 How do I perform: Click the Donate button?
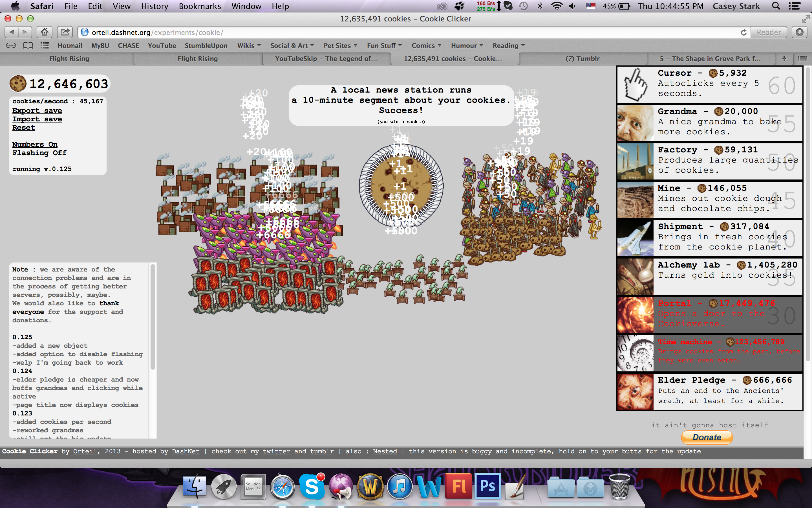(x=707, y=437)
